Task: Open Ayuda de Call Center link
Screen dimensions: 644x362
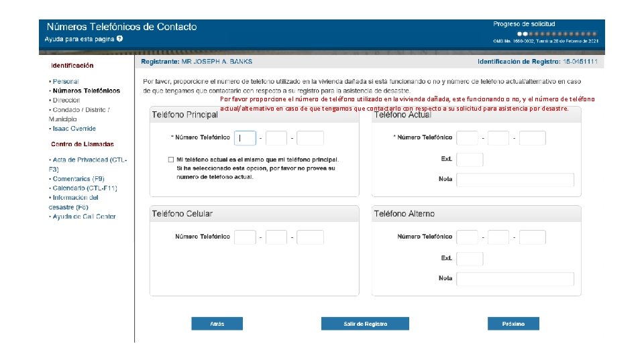Action: pyautogui.click(x=84, y=217)
